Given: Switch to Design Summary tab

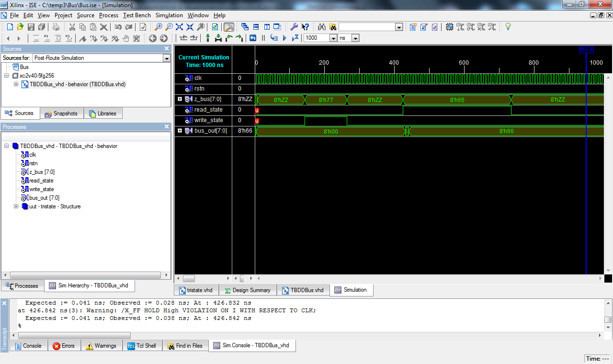Looking at the screenshot, I should point(247,290).
